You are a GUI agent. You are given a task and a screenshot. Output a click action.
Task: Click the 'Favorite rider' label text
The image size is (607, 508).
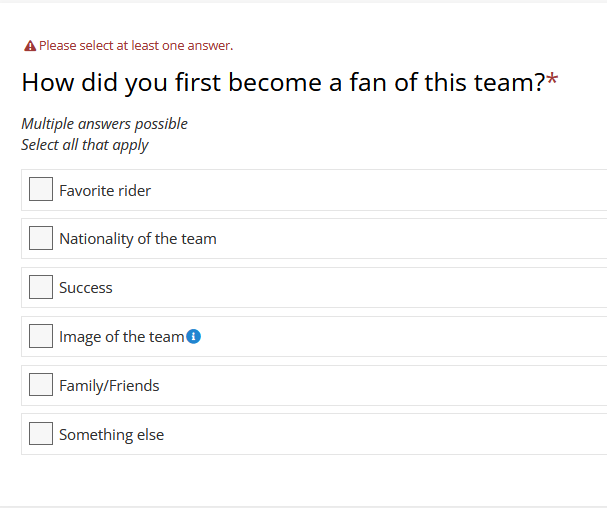[105, 190]
